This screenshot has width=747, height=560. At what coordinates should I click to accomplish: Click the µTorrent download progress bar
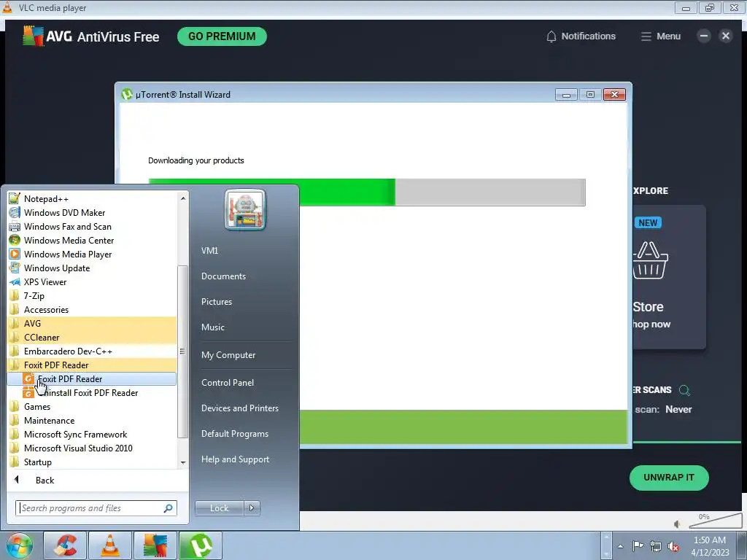point(367,192)
